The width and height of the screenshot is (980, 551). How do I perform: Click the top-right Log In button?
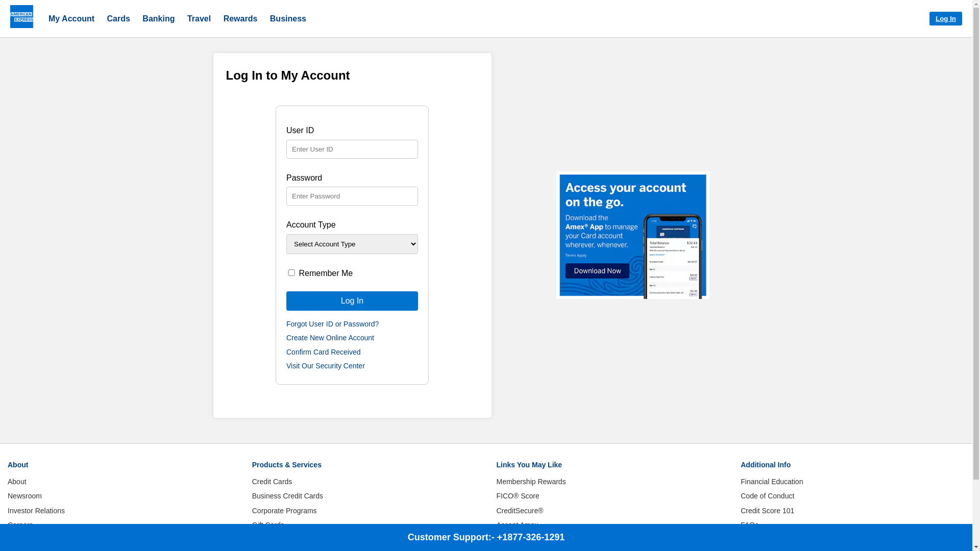coord(945,19)
